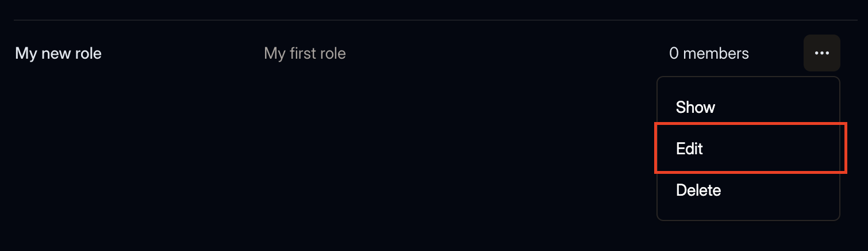The height and width of the screenshot is (251, 868).
Task: Click the "My new role" name
Action: coord(58,54)
